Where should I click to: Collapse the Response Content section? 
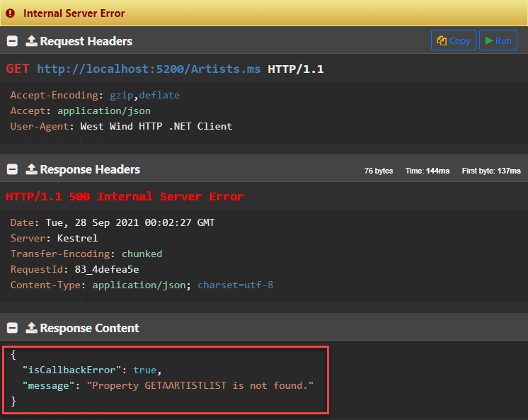click(x=12, y=328)
